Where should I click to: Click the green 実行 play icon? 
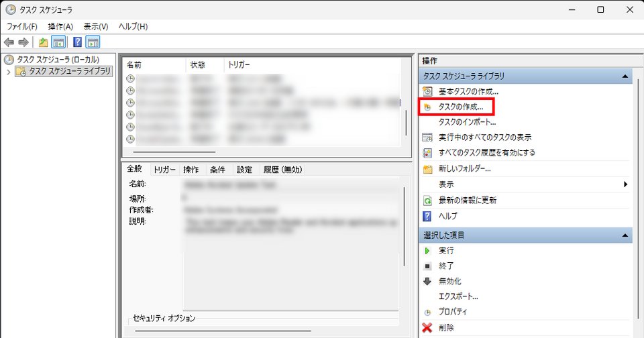pyautogui.click(x=427, y=251)
